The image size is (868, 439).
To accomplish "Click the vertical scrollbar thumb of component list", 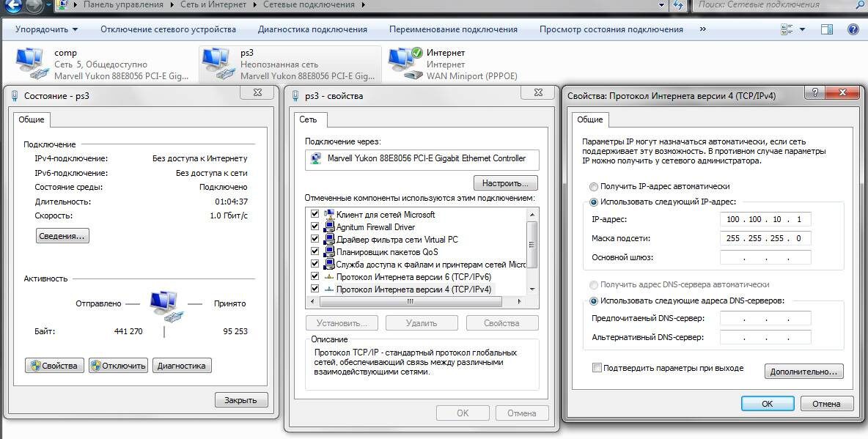I will pyautogui.click(x=532, y=244).
